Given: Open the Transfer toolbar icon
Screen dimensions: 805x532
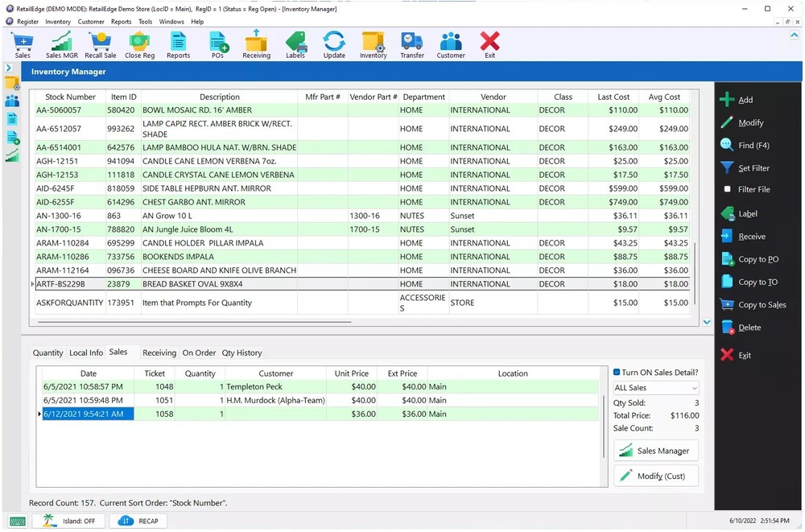Looking at the screenshot, I should (411, 44).
